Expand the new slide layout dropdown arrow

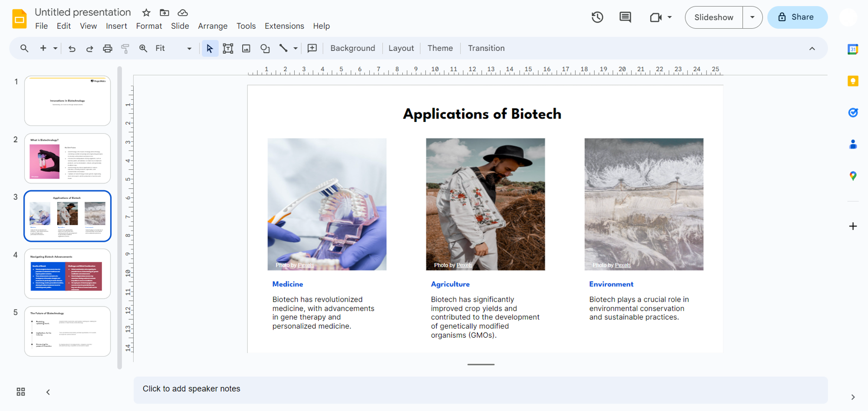(55, 48)
